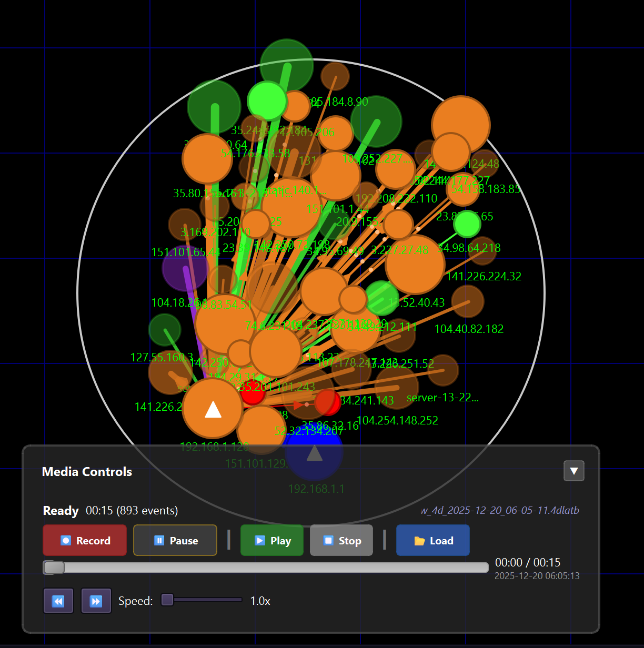Adjust the Speed slider next to 1.0x
This screenshot has height=648, width=644.
pyautogui.click(x=167, y=600)
